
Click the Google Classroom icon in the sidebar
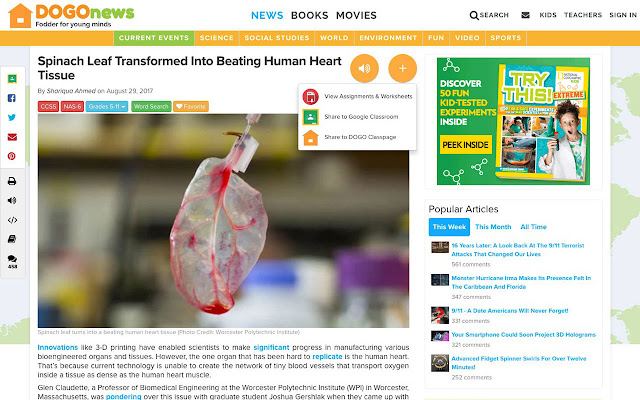click(12, 79)
